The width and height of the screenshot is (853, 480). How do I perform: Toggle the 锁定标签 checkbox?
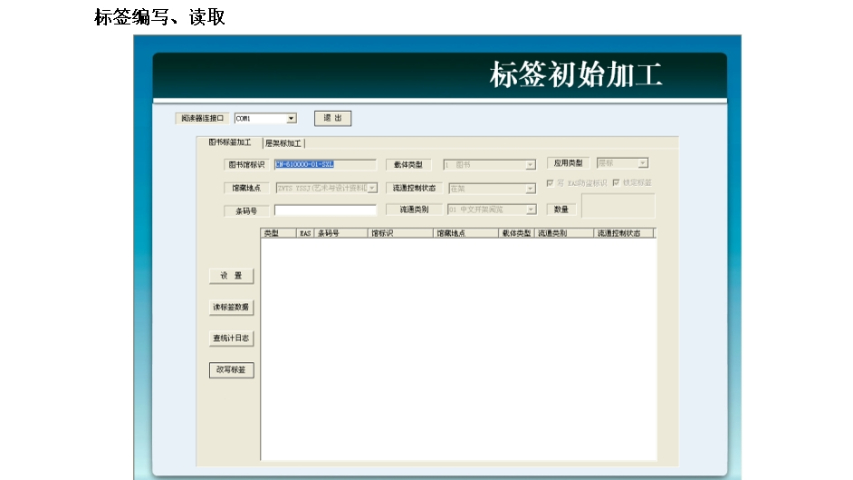tap(616, 183)
